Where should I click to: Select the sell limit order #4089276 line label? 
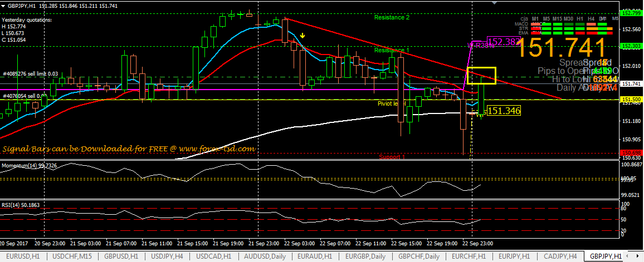point(30,73)
